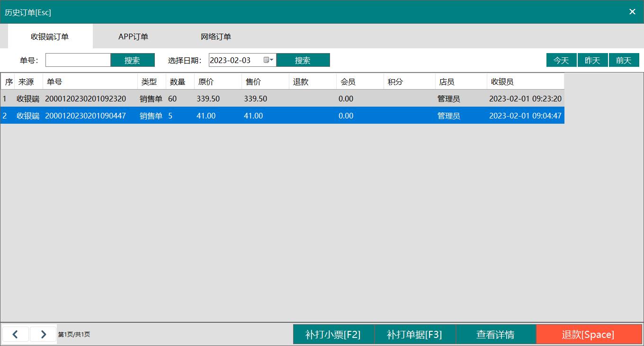The height and width of the screenshot is (346, 644).
Task: Filter orders by 今天
Action: tap(561, 60)
